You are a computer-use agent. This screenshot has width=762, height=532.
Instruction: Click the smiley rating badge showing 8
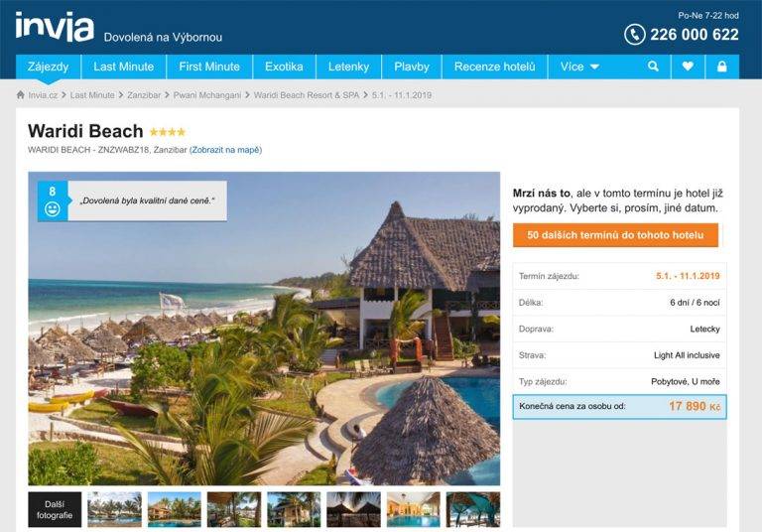point(53,200)
